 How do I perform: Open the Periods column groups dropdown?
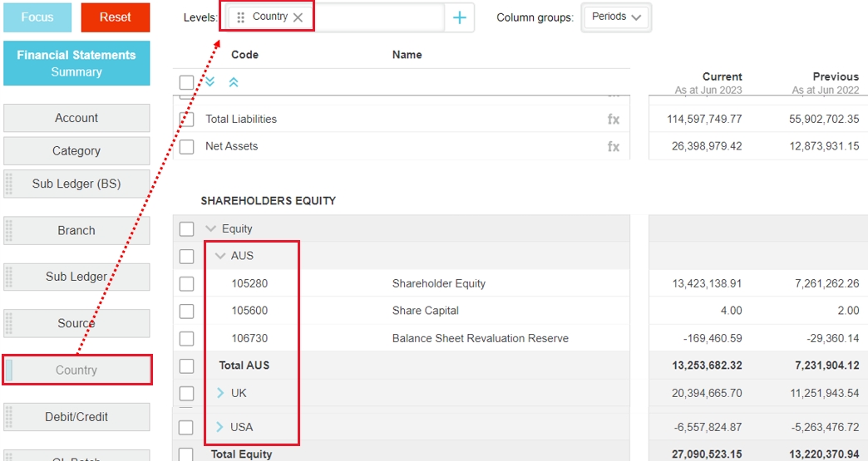point(617,17)
